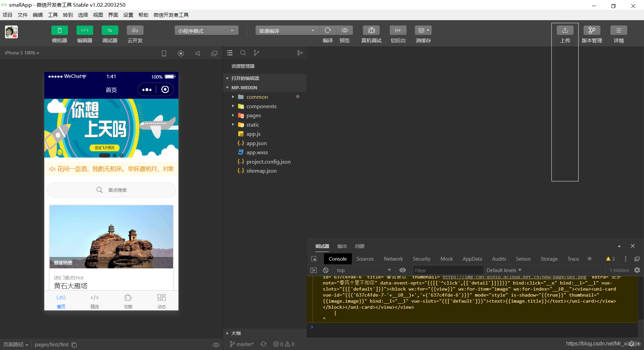Screen dimensions: 644x350
Task: Click the simulator phone device icon
Action: [164, 53]
